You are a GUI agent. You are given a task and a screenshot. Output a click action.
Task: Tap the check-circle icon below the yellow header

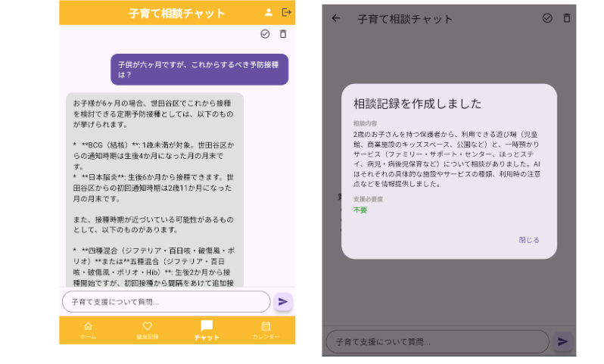pyautogui.click(x=265, y=34)
